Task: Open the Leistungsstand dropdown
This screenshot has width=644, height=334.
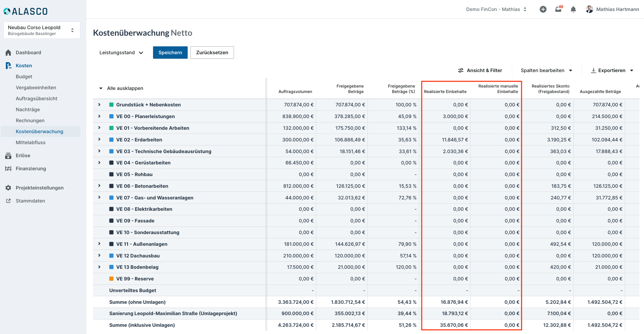Action: click(x=121, y=53)
